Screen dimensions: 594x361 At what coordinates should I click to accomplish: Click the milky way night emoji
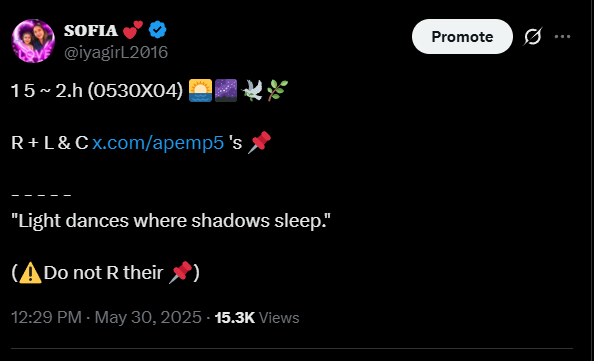(226, 91)
